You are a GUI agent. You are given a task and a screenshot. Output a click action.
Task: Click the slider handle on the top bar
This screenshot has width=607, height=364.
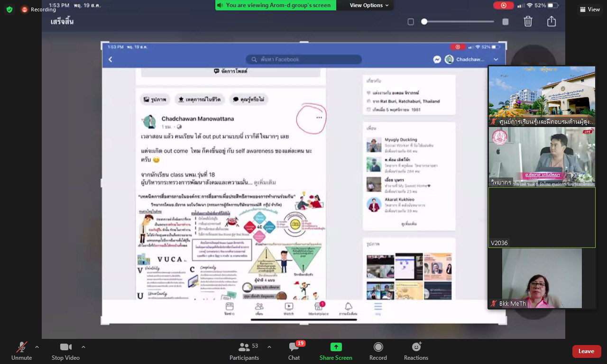click(x=424, y=21)
